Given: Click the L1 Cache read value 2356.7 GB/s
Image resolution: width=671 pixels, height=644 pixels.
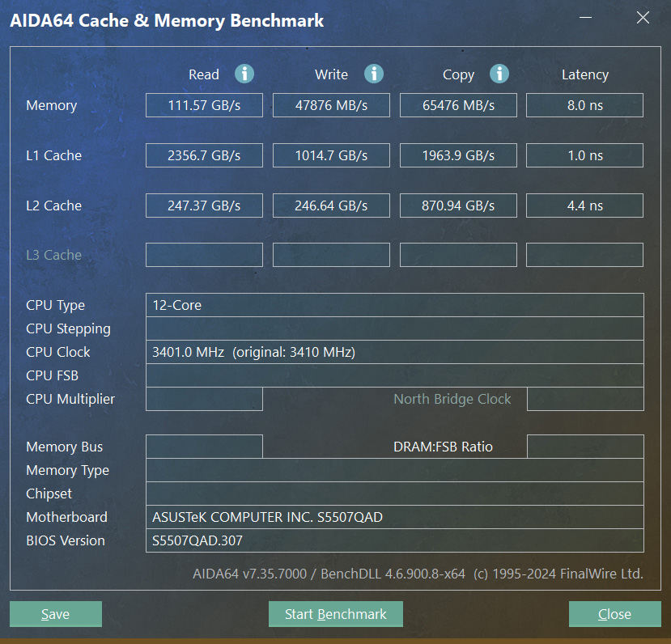Looking at the screenshot, I should point(204,155).
